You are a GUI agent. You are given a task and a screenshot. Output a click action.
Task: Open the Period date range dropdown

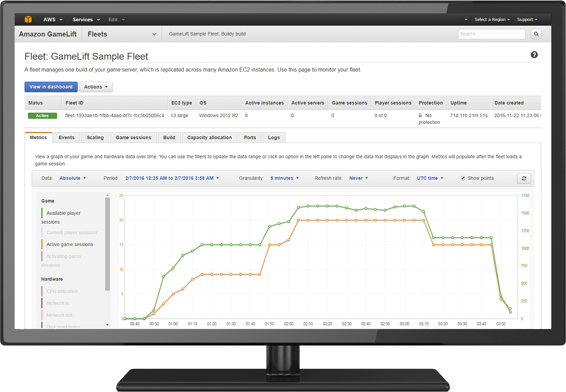pyautogui.click(x=172, y=178)
